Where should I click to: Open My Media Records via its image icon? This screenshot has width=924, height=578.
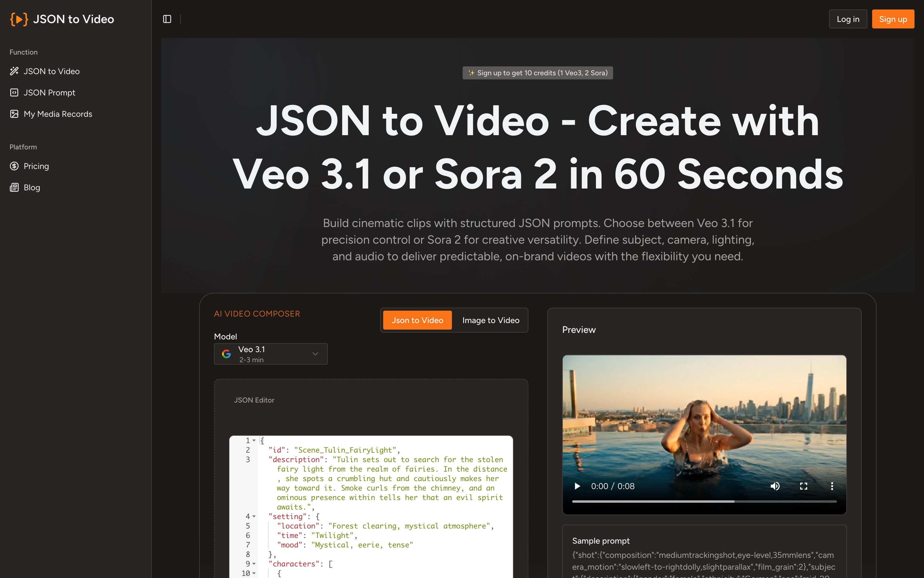pyautogui.click(x=14, y=114)
